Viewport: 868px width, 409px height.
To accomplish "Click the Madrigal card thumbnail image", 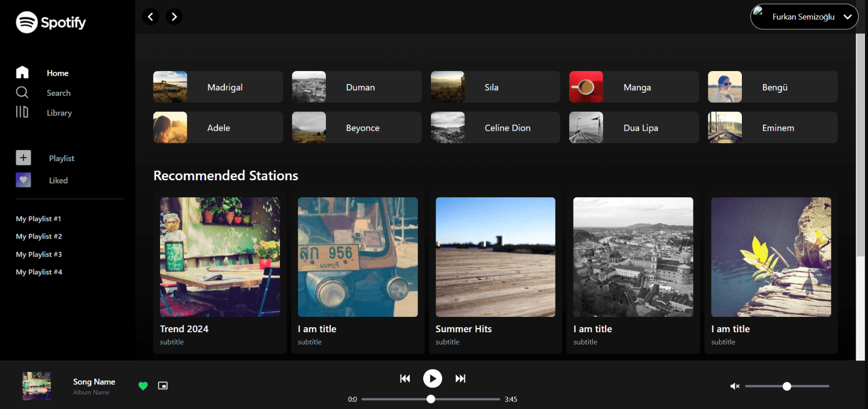I will coord(170,87).
